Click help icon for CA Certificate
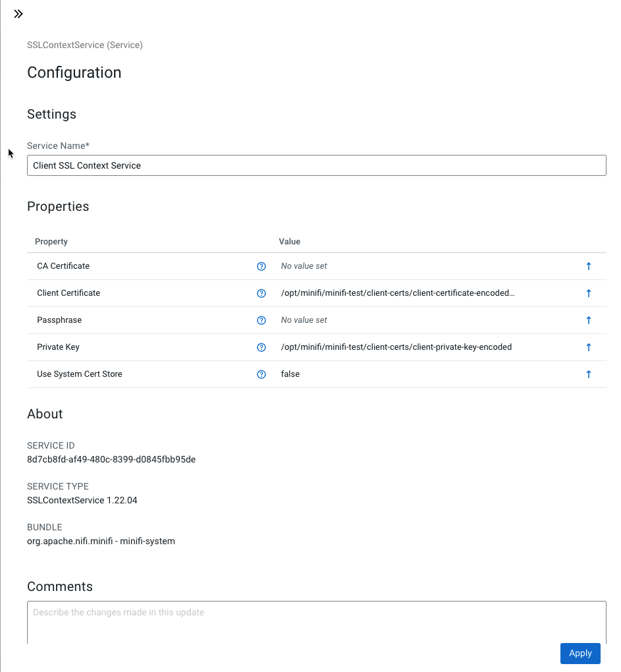 (x=261, y=266)
